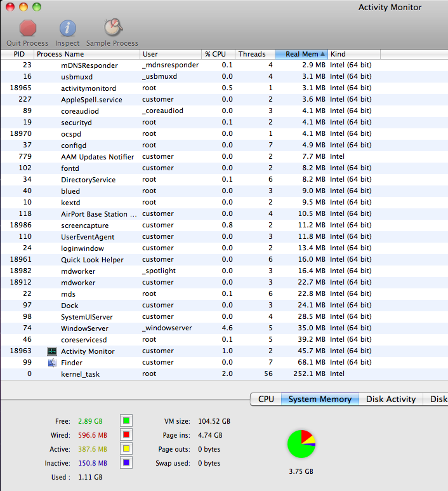Sort by % CPU column header
448x491 pixels.
point(218,54)
